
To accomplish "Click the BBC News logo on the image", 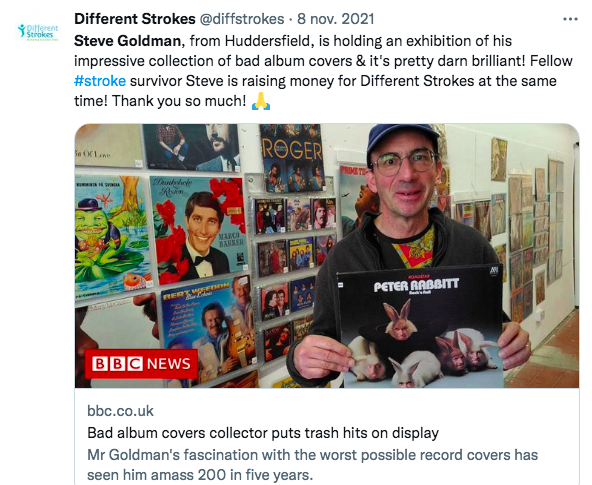I will pos(141,364).
